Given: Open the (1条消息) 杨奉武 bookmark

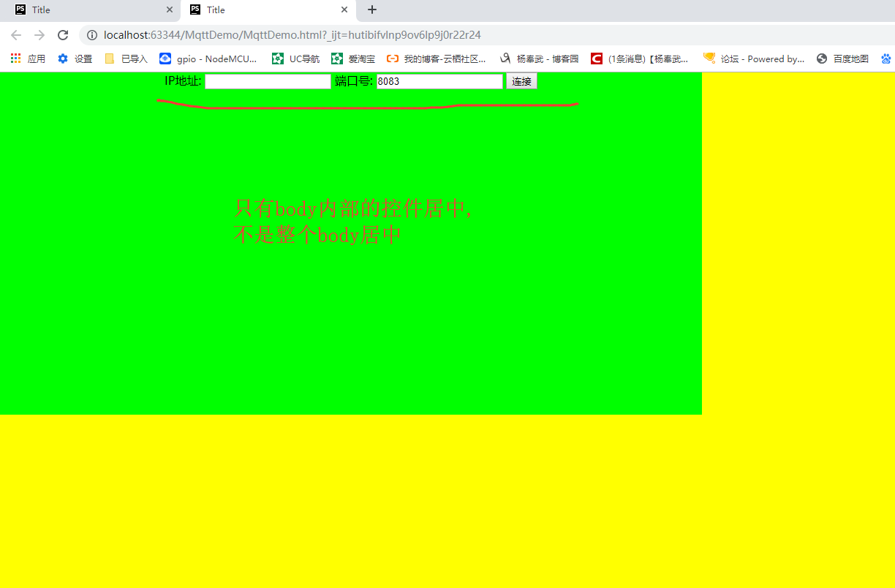Looking at the screenshot, I should coord(640,59).
